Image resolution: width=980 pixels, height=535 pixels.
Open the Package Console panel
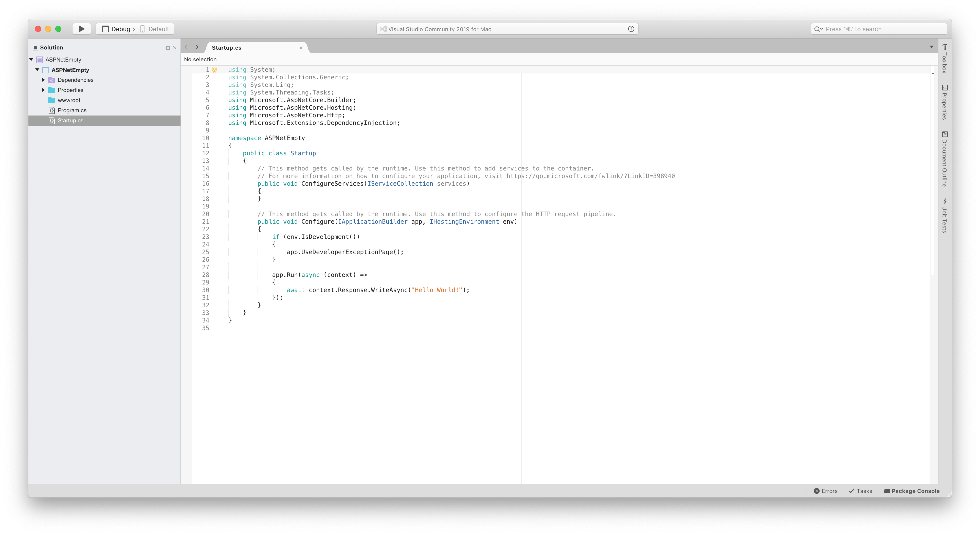[912, 490]
